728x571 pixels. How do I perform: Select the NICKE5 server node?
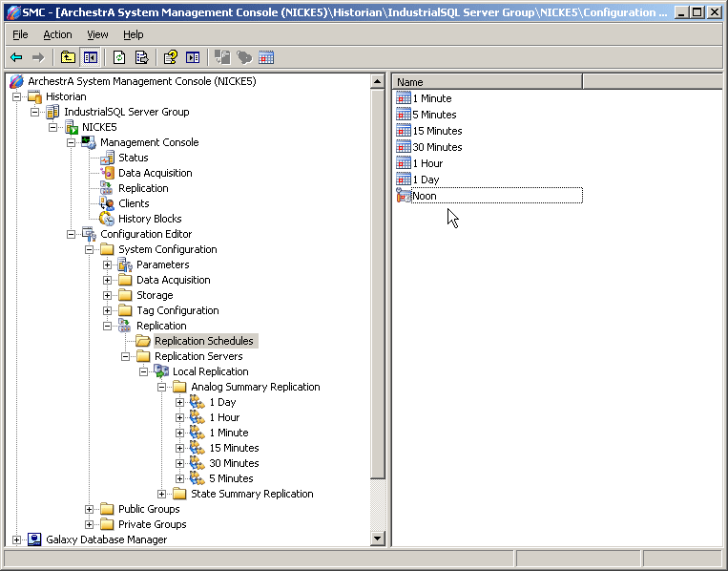pyautogui.click(x=99, y=127)
